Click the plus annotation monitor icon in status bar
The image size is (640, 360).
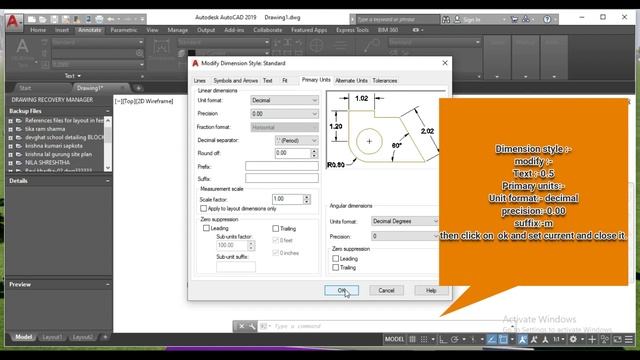pyautogui.click(x=592, y=339)
